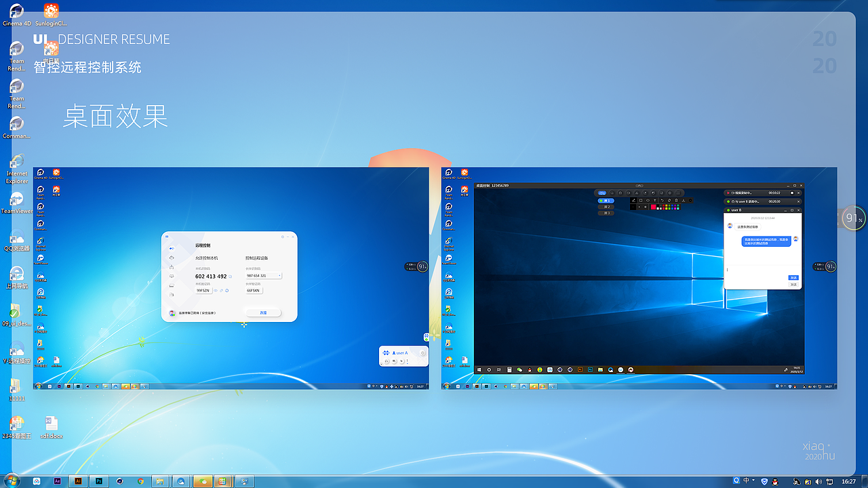This screenshot has width=868, height=488.
Task: Click the partner verification code field 66FSXN
Action: pyautogui.click(x=254, y=290)
